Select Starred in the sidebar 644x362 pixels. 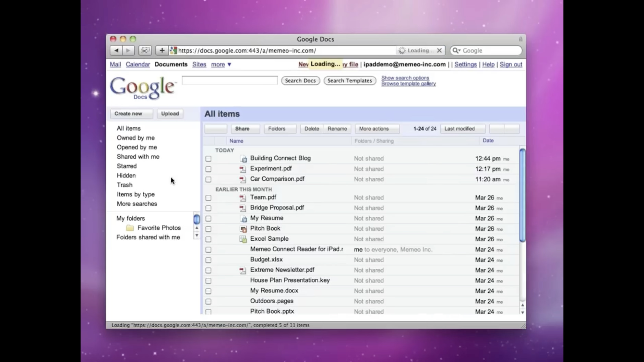[x=127, y=166]
